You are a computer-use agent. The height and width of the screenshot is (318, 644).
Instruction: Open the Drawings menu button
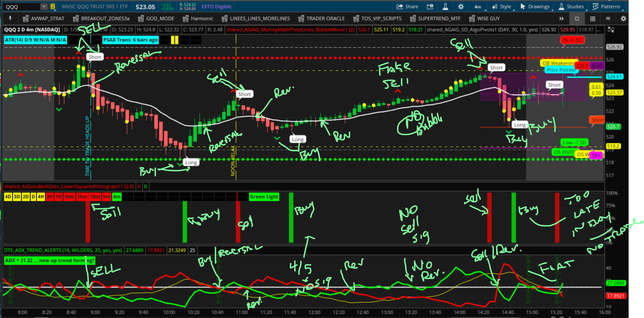(x=535, y=6)
